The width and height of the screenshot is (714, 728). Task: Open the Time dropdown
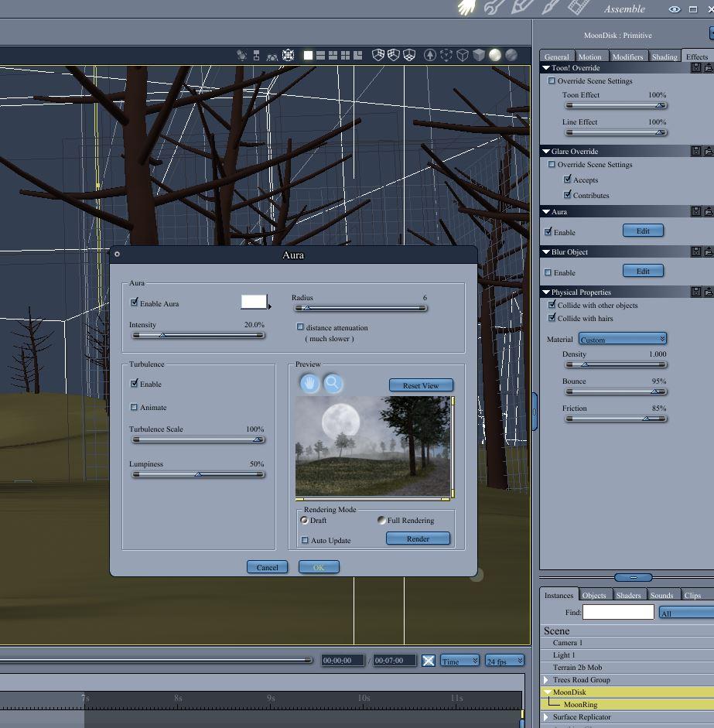click(x=459, y=661)
